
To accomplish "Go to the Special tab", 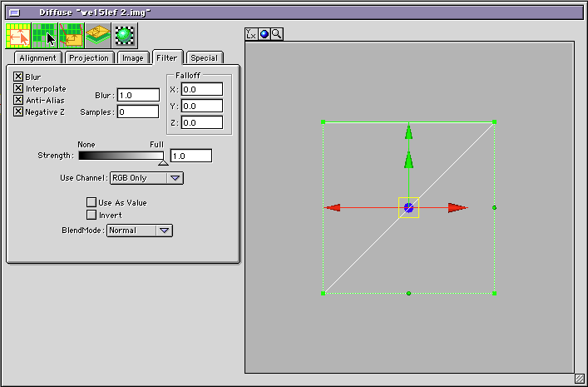I will (204, 58).
